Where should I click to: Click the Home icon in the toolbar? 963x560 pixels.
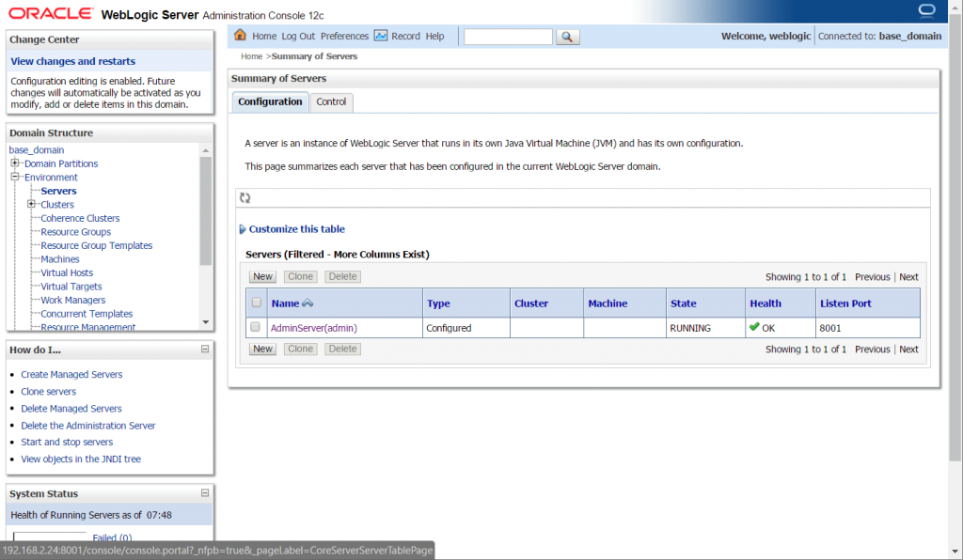[241, 36]
